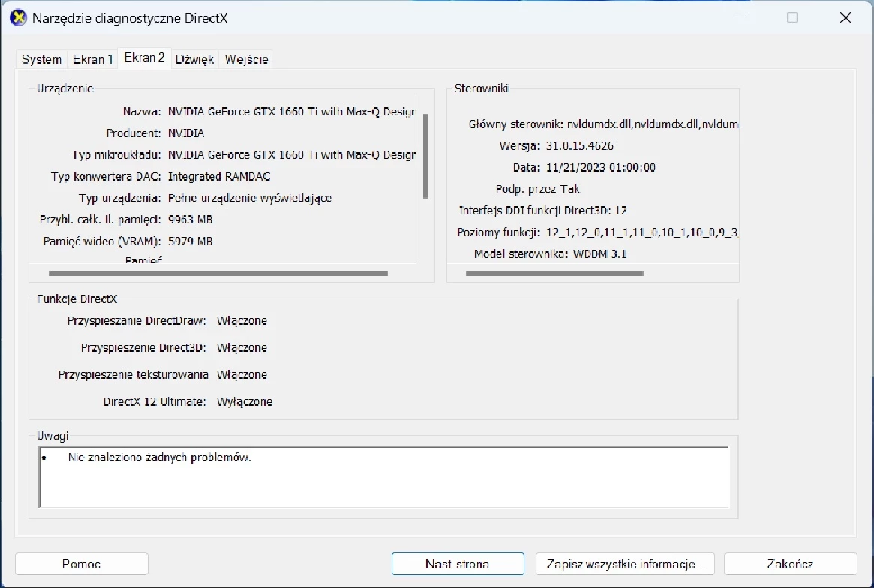Click Przyspieszanie DirectDraw Włączone status

tap(242, 320)
